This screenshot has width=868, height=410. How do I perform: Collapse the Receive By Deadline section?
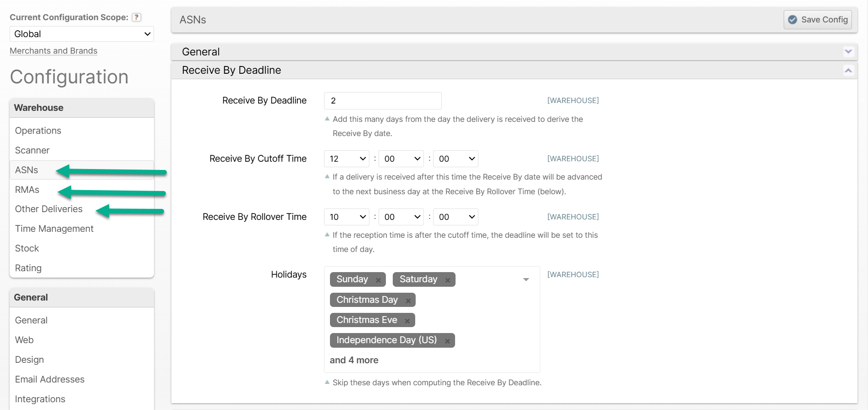pyautogui.click(x=848, y=71)
